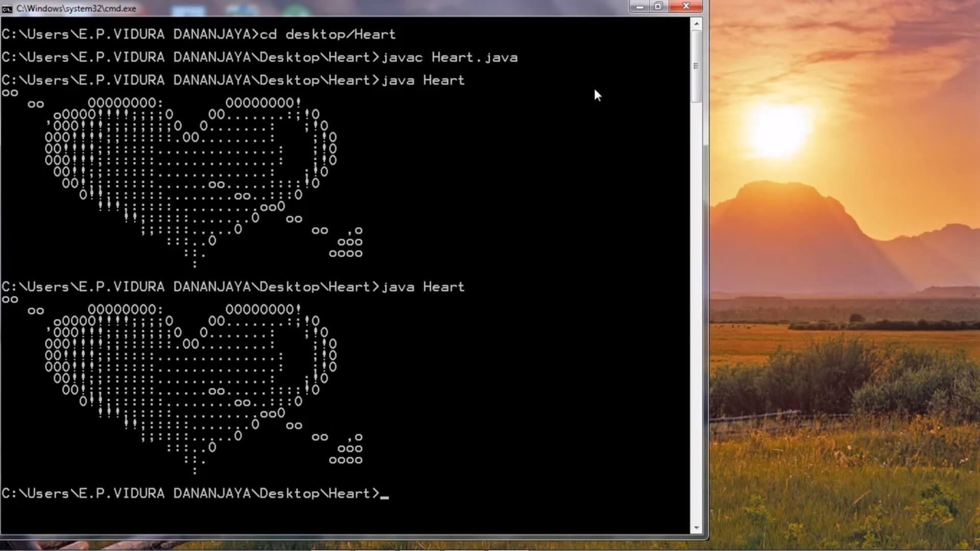
Task: Minimize the cmd.exe window
Action: (x=640, y=7)
